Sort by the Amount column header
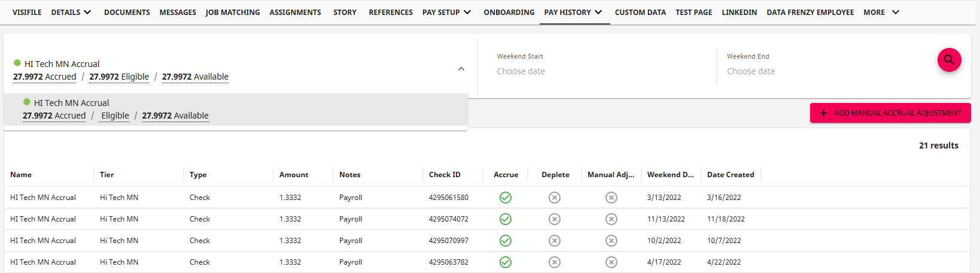The width and height of the screenshot is (980, 273). (x=294, y=175)
